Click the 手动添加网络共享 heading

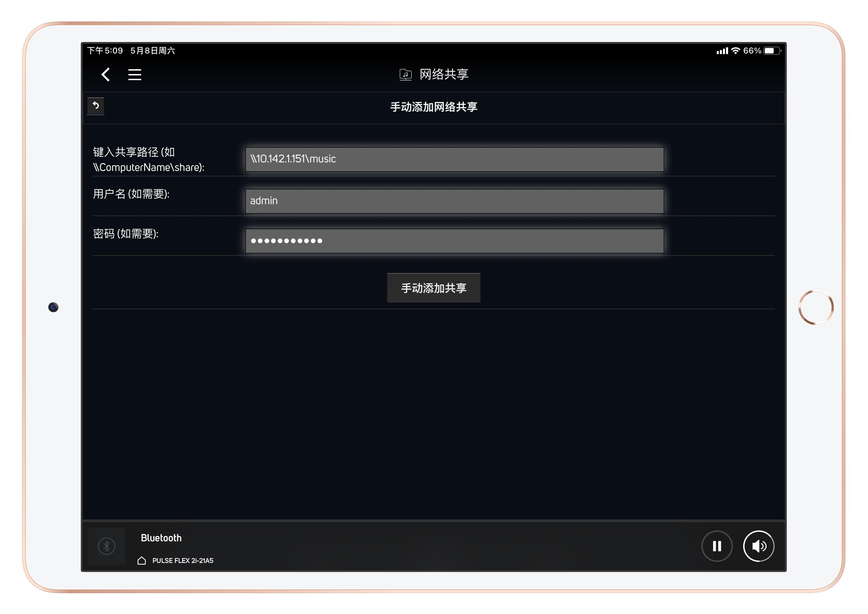click(433, 107)
